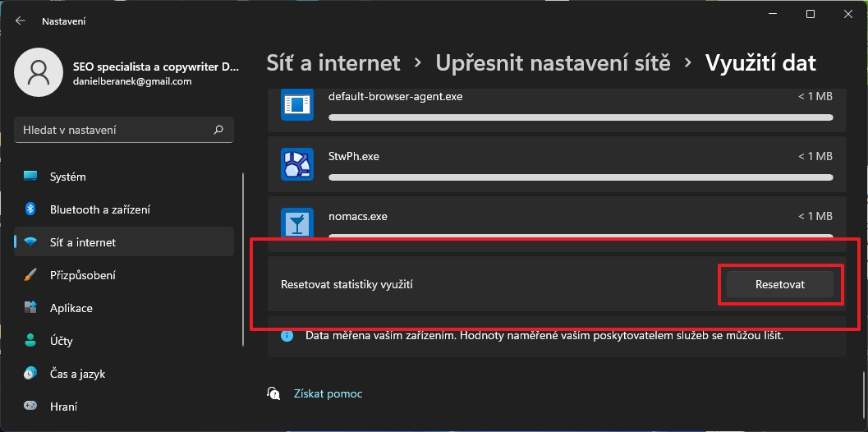The height and width of the screenshot is (432, 868).
Task: Click the nomacs.exe cocktail icon
Action: click(295, 223)
